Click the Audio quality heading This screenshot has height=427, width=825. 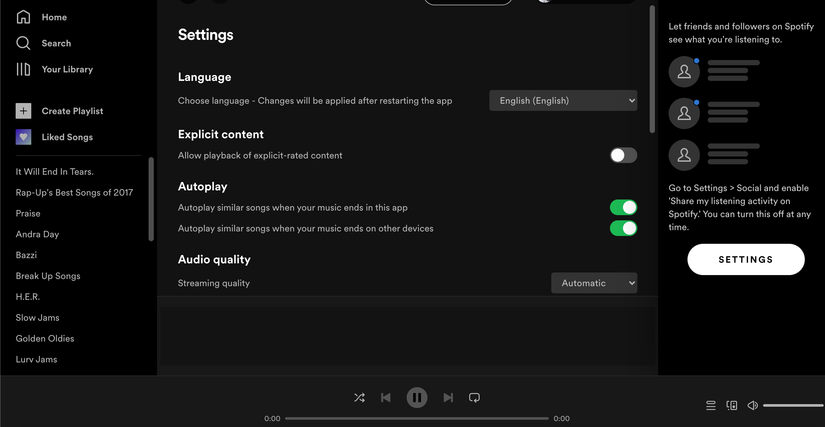pyautogui.click(x=214, y=259)
